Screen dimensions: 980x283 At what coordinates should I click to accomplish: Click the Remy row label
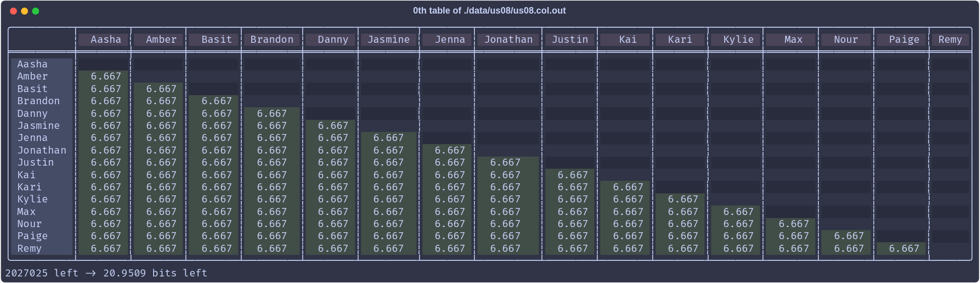point(42,249)
